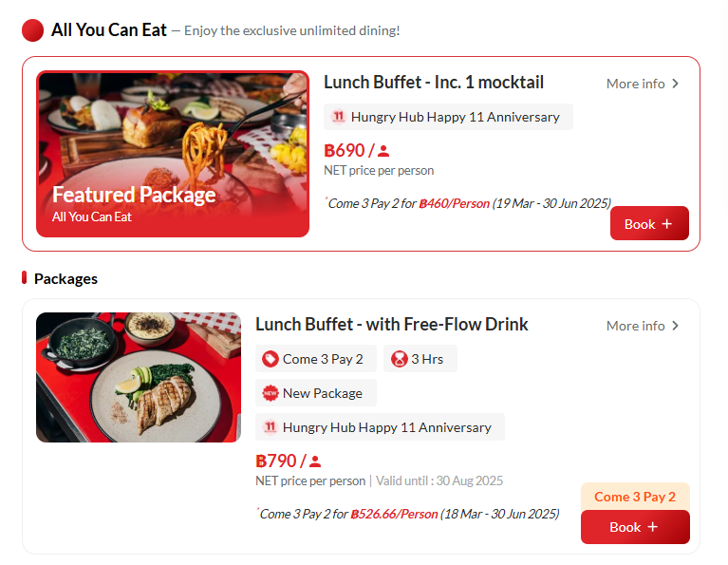Click the red circle icon beside All You Can Eat
The height and width of the screenshot is (565, 728).
(33, 30)
